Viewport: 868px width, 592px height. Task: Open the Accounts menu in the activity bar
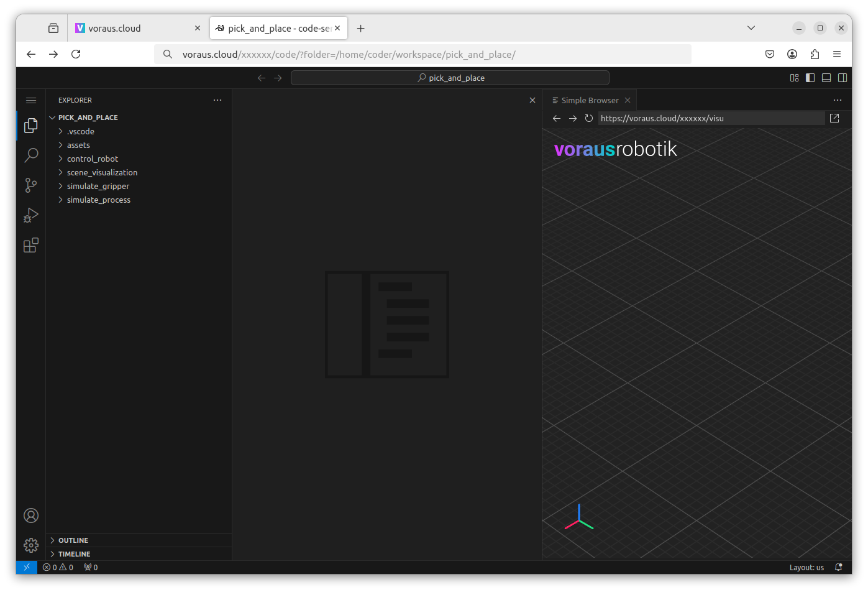coord(31,516)
